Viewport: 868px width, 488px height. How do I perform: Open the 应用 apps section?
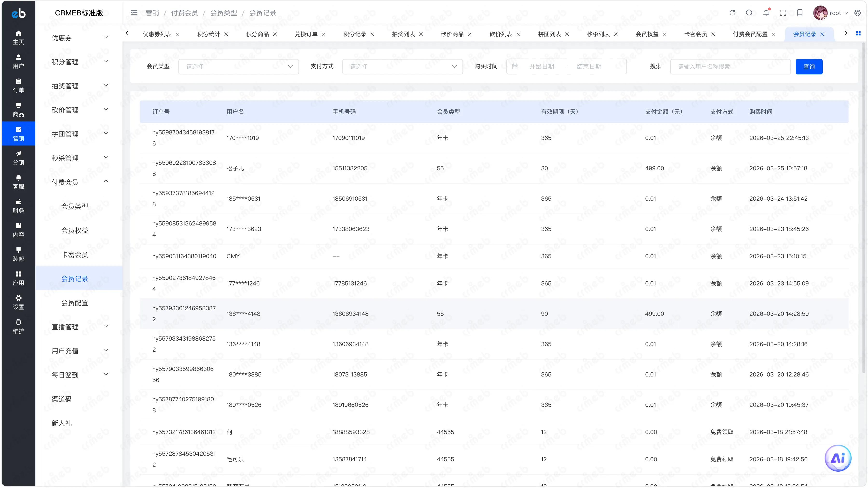[x=19, y=278]
